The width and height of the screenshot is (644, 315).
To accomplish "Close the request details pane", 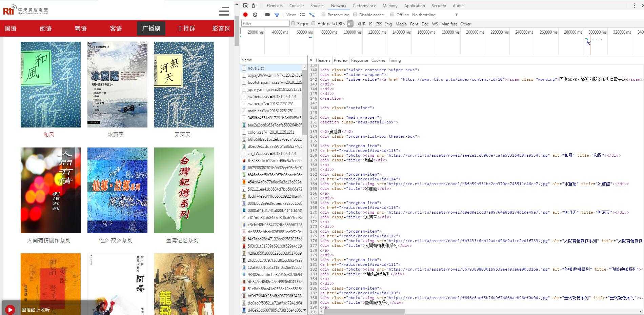I will point(311,60).
